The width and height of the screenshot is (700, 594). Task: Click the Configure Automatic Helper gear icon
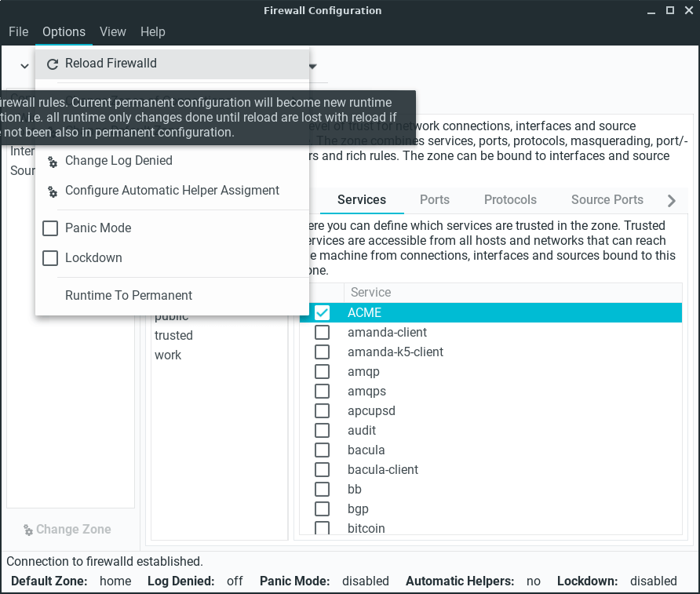click(x=53, y=191)
